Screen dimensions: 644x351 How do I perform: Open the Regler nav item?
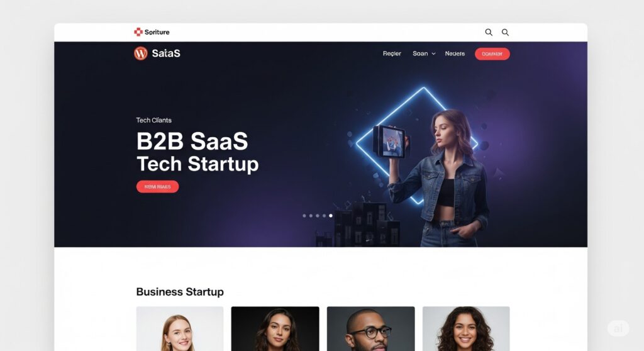tap(392, 53)
